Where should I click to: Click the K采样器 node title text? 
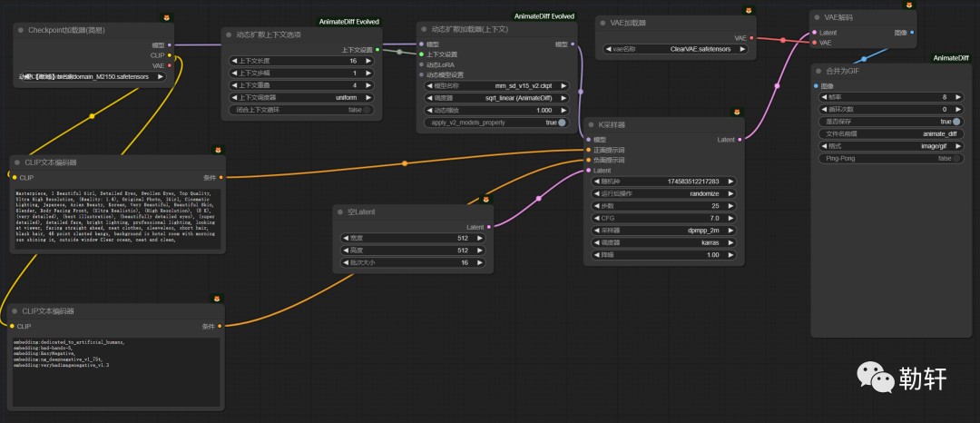[612, 125]
